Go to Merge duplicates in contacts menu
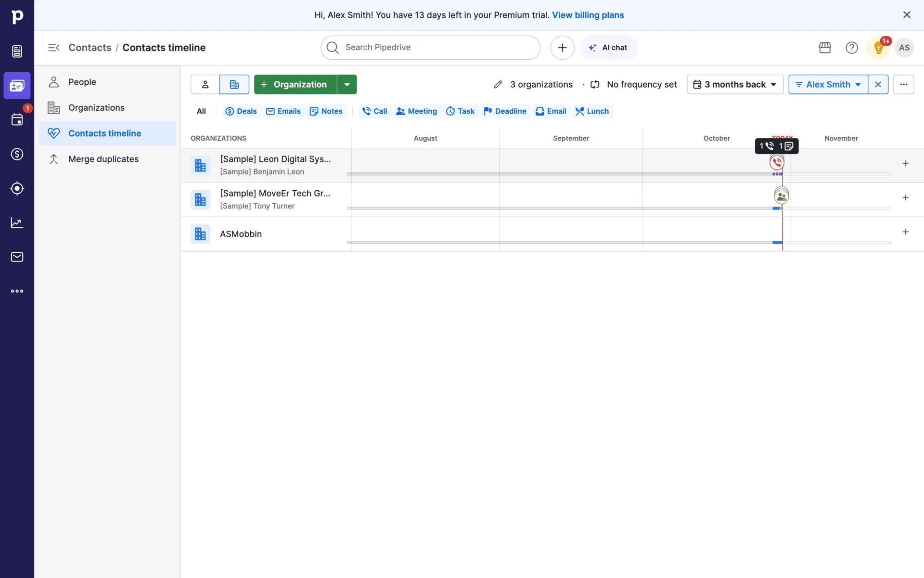Screen dimensions: 924x578 [x=103, y=159]
